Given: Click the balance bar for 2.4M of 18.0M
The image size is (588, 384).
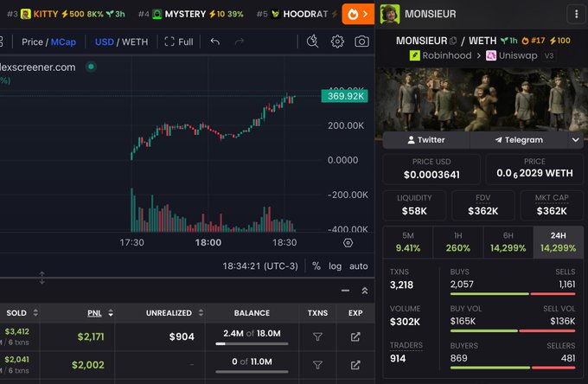Looking at the screenshot, I should point(252,343).
